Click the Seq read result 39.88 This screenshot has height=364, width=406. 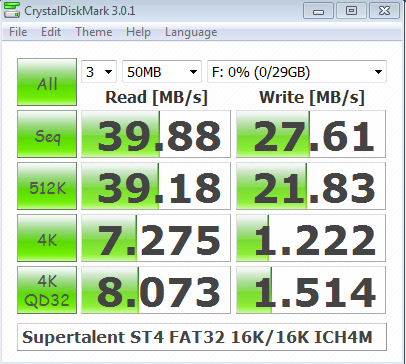[x=156, y=134]
